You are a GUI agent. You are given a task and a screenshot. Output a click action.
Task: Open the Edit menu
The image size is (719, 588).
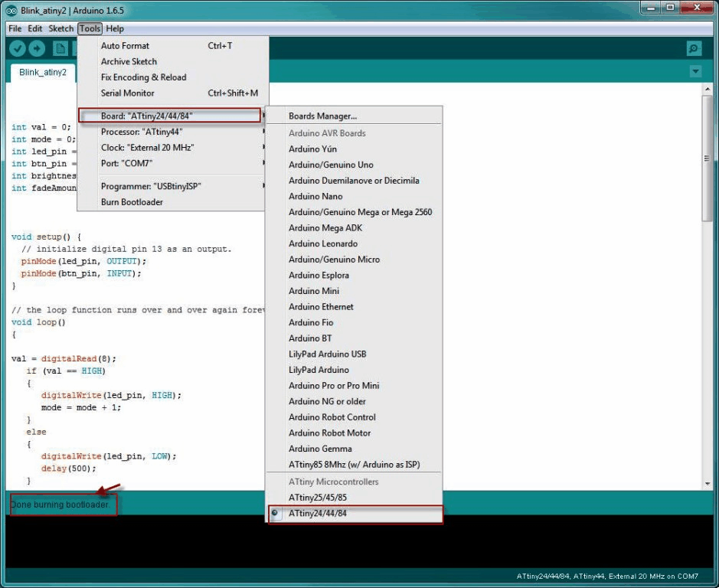point(35,28)
